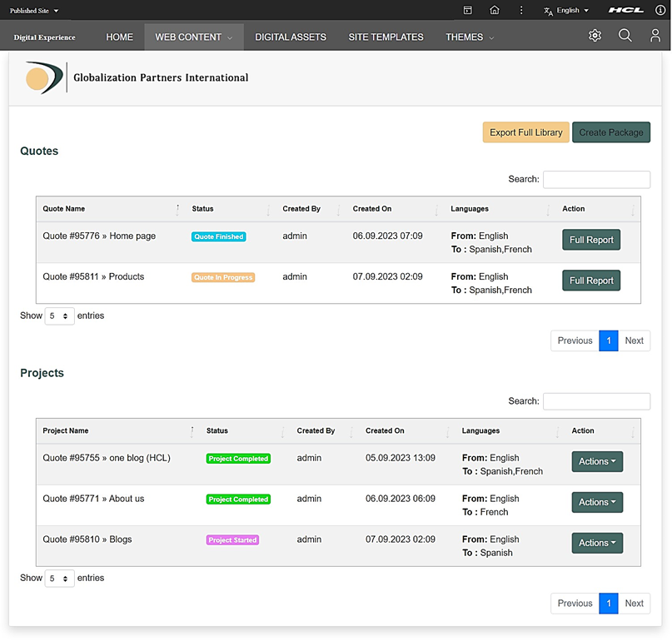Screen dimensions: 672x641
Task: Open Quotes show entries dropdown
Action: (59, 316)
